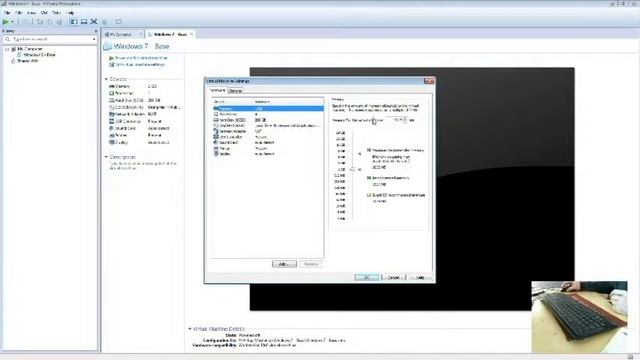Image resolution: width=640 pixels, height=360 pixels.
Task: Switch to the Hardware tab in settings dialog
Action: pos(217,91)
